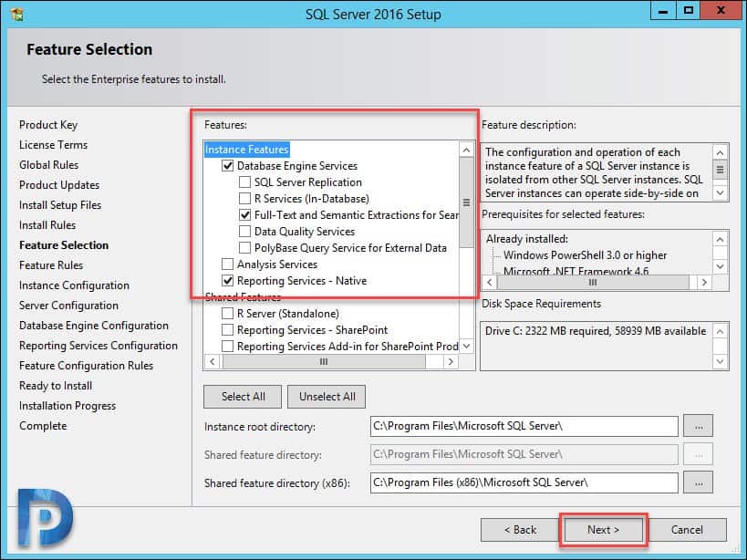Check Reporting Services Add-in for SharePoint Products
The width and height of the screenshot is (747, 560).
click(228, 347)
